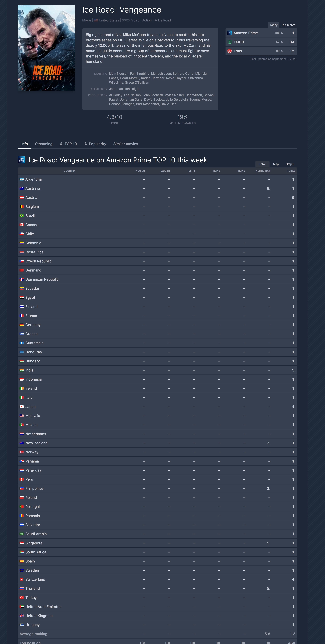
Task: Click the United Kingdom flag icon
Action: tap(21, 616)
